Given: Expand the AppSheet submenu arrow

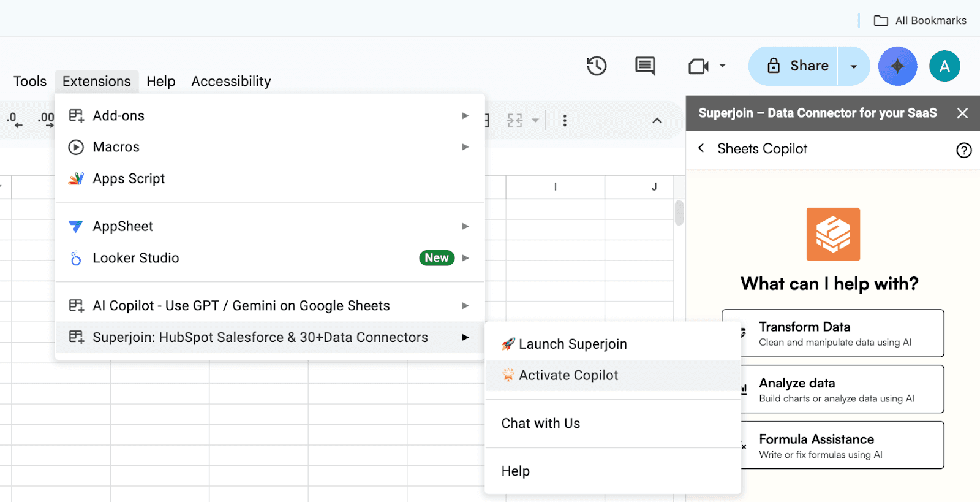Looking at the screenshot, I should (x=466, y=226).
